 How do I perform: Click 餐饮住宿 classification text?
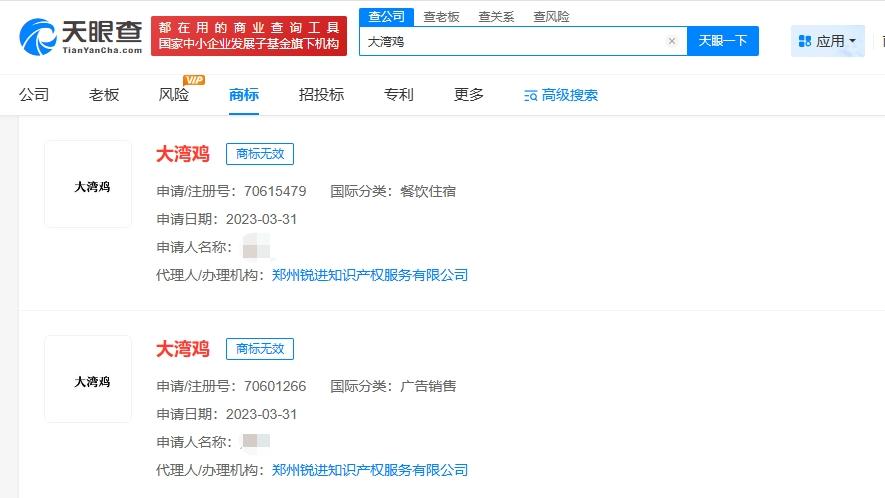(428, 191)
